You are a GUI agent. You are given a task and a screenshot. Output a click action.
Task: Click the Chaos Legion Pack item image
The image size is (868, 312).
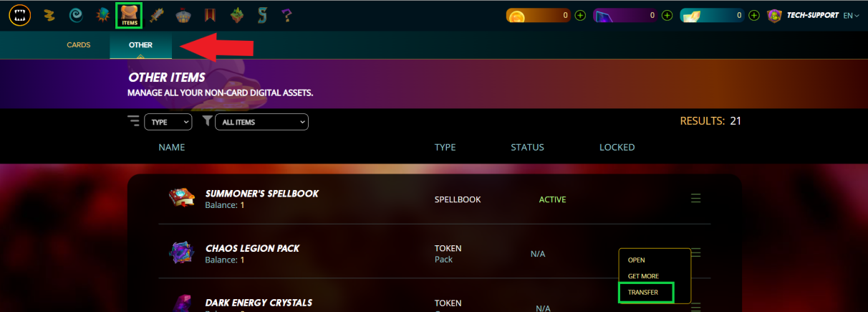181,253
